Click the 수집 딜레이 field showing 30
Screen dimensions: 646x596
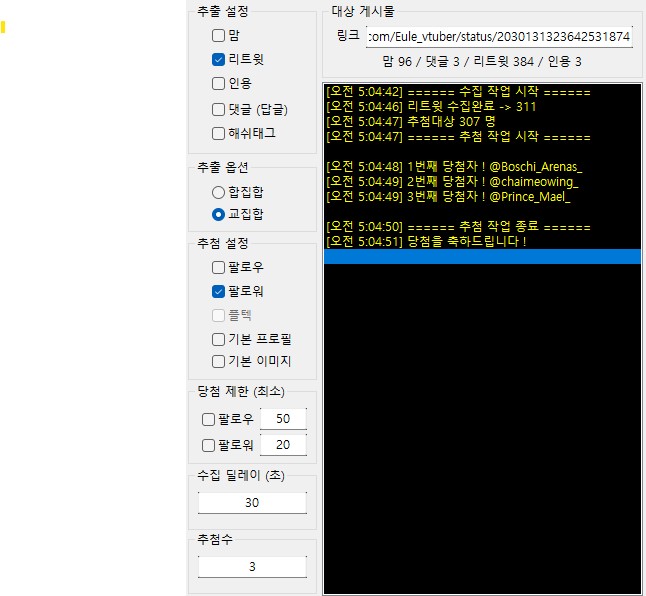pos(252,503)
